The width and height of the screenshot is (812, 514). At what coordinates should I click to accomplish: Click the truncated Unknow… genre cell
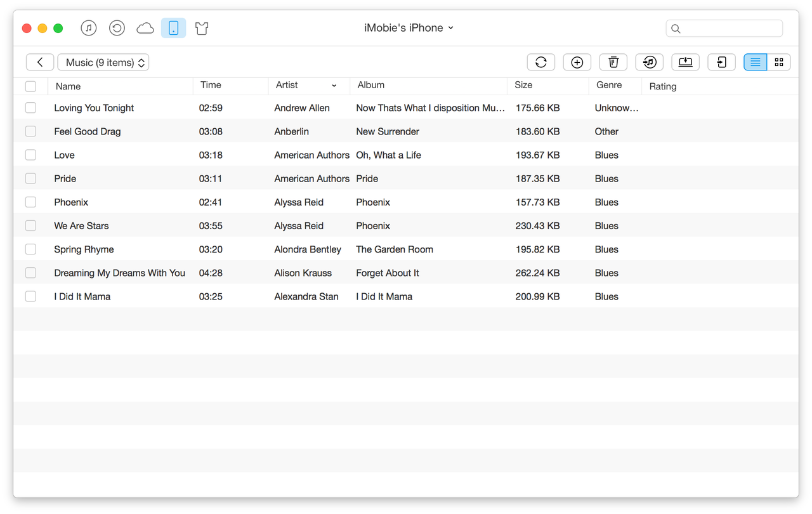pyautogui.click(x=617, y=108)
